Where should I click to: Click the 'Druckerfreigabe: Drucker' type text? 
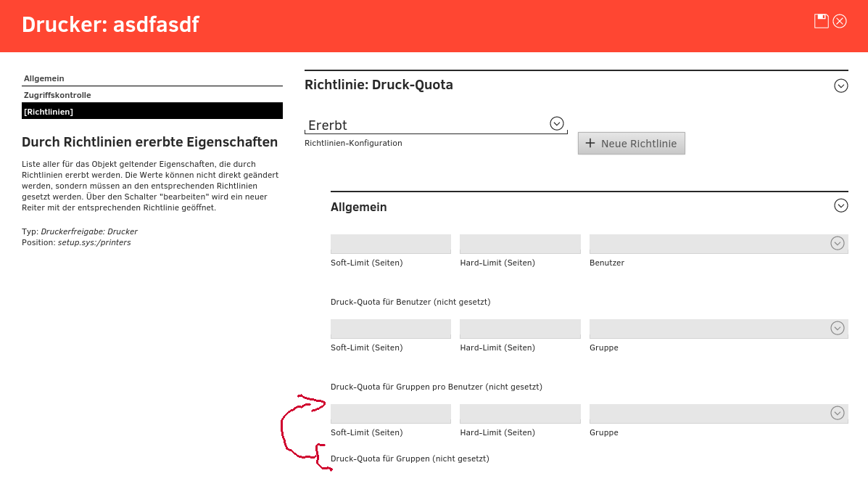(89, 231)
